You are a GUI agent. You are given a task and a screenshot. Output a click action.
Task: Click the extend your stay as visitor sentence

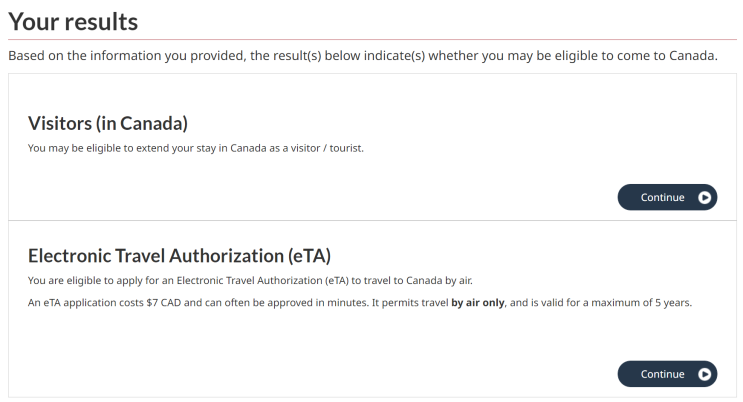tap(196, 148)
